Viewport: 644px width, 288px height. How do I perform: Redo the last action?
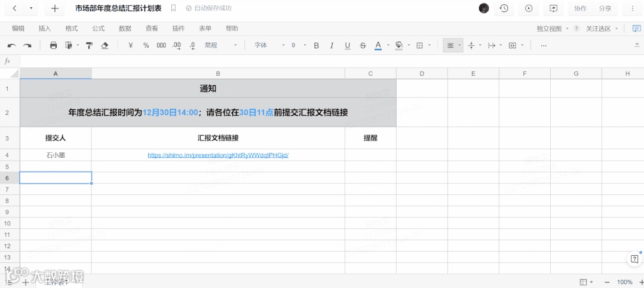pos(27,45)
